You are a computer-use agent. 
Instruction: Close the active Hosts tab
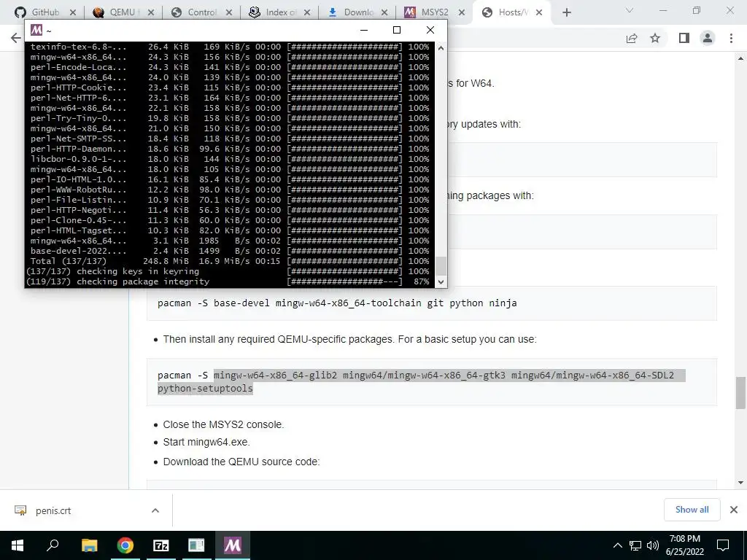pos(539,13)
